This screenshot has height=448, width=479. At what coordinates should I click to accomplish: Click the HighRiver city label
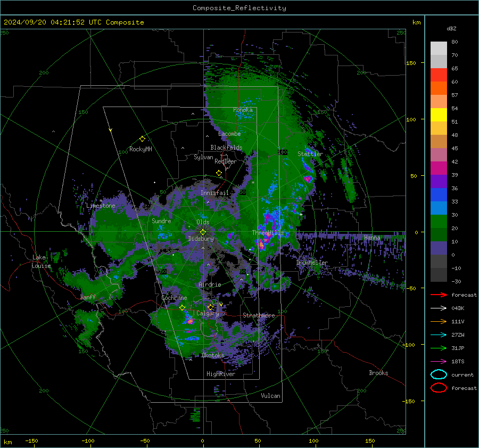[x=221, y=374]
